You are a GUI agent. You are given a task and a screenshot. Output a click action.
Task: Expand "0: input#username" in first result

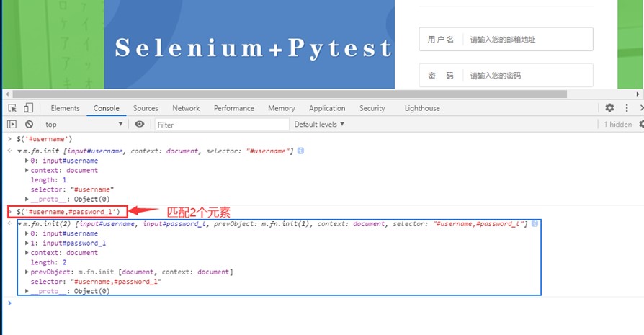(27, 161)
